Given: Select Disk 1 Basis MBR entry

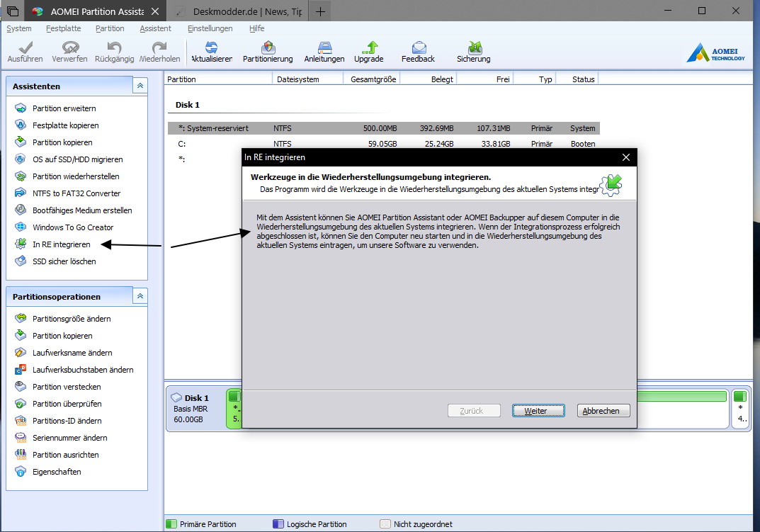Looking at the screenshot, I should tap(195, 408).
